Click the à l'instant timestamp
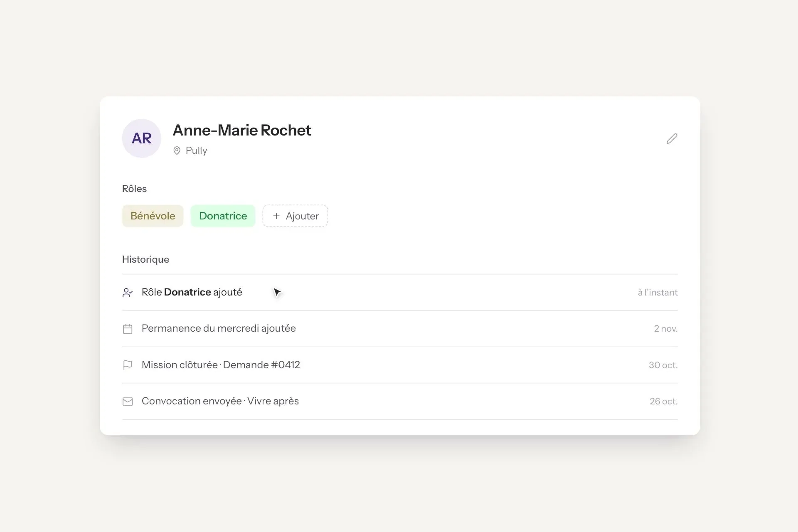The image size is (798, 532). (x=658, y=293)
